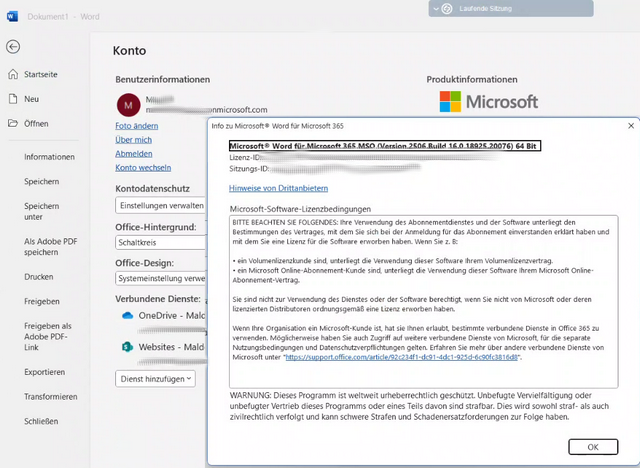Viewport: 640px width, 468px height.
Task: Click the Abmelden link
Action: [x=133, y=153]
